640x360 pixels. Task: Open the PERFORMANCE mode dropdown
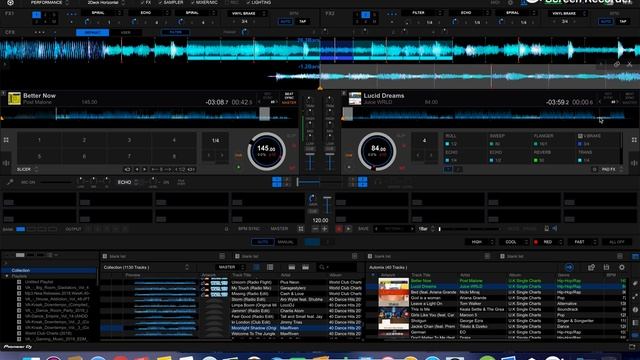click(x=50, y=2)
